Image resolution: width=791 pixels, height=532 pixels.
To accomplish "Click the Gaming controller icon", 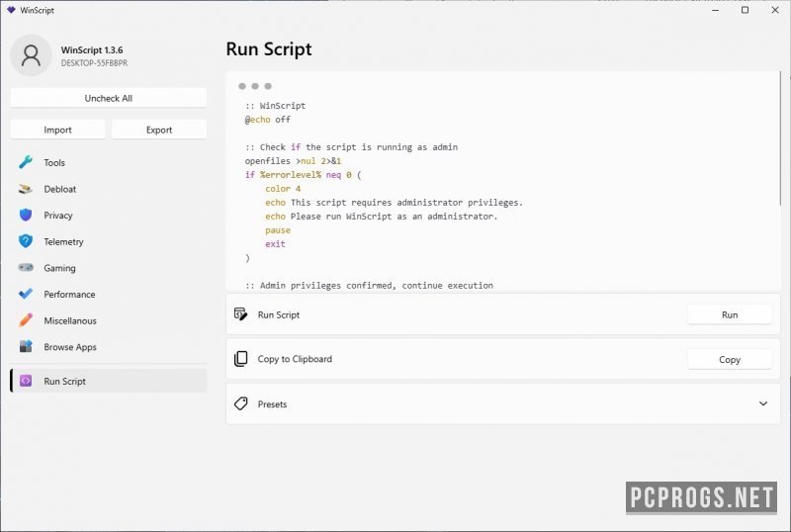I will [x=26, y=268].
